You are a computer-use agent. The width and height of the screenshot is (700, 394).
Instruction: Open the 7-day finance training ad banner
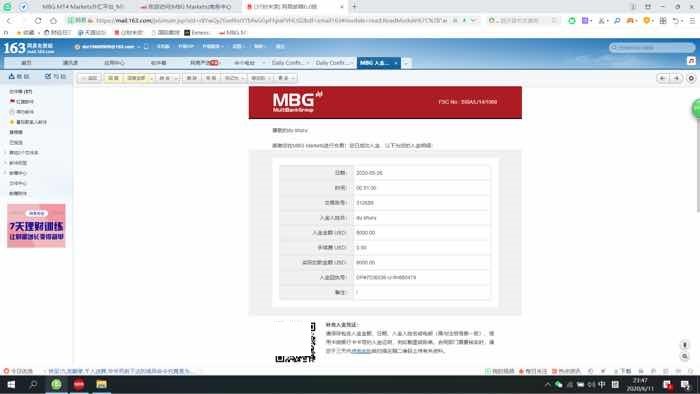(x=36, y=226)
